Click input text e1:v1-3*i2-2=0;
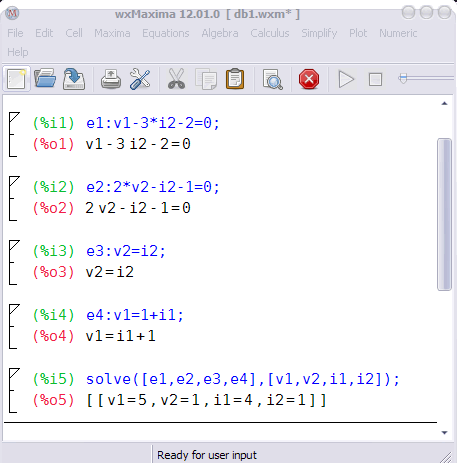Viewport: 457px width, 463px height. pos(153,123)
